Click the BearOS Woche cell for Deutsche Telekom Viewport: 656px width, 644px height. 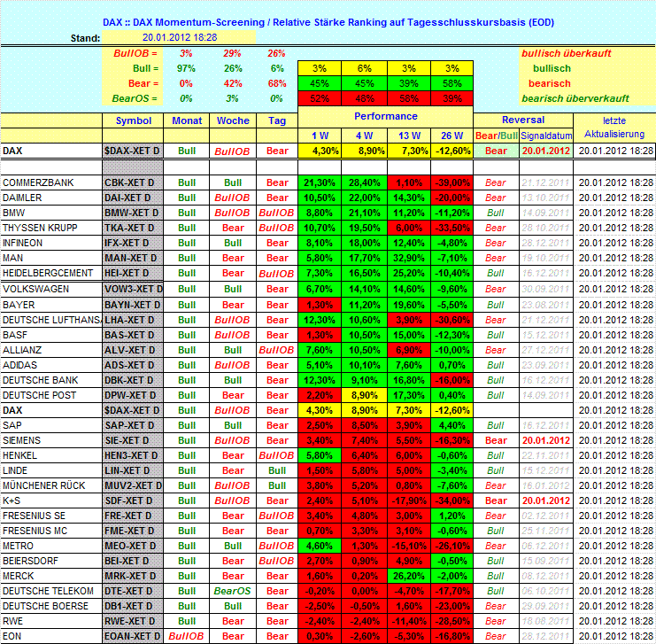point(232,590)
